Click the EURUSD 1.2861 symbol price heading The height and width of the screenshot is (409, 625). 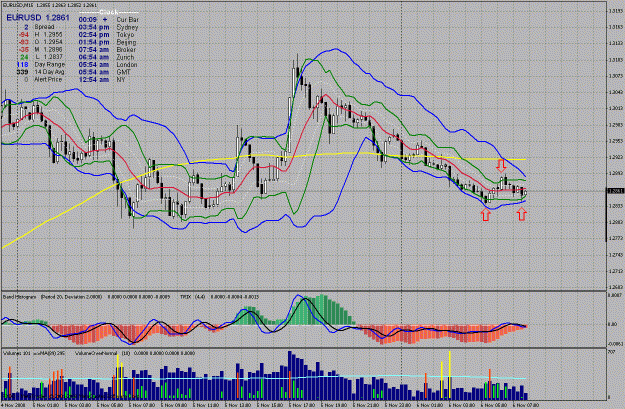point(38,18)
